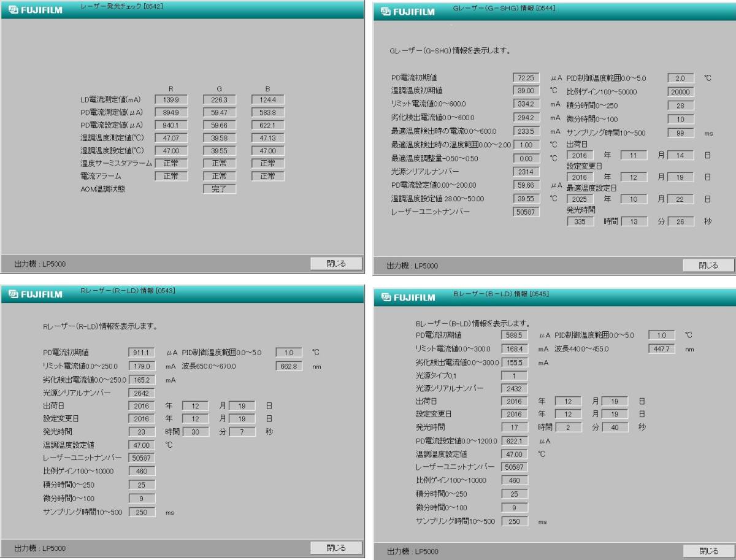The image size is (736, 560).
Task: Select R laser PD電流初期値 field 911.1
Action: click(142, 353)
